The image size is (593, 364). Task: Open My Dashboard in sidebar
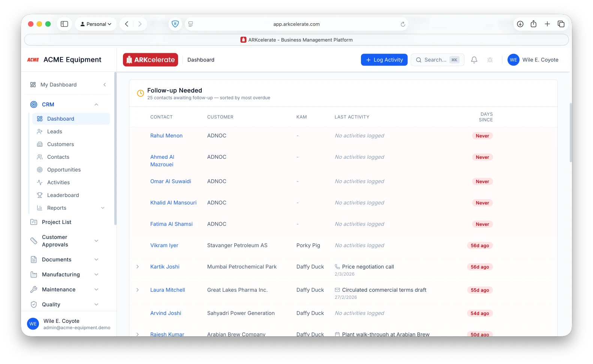pyautogui.click(x=58, y=85)
